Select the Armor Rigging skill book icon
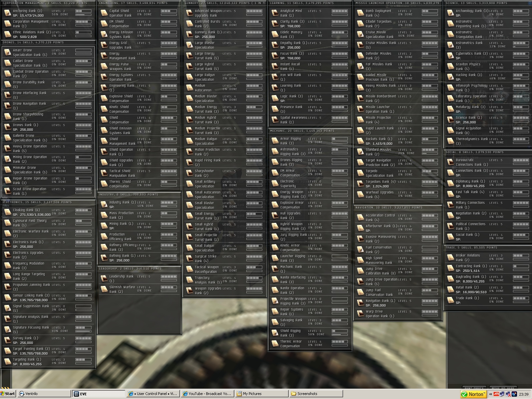532x399 pixels. pos(275,141)
